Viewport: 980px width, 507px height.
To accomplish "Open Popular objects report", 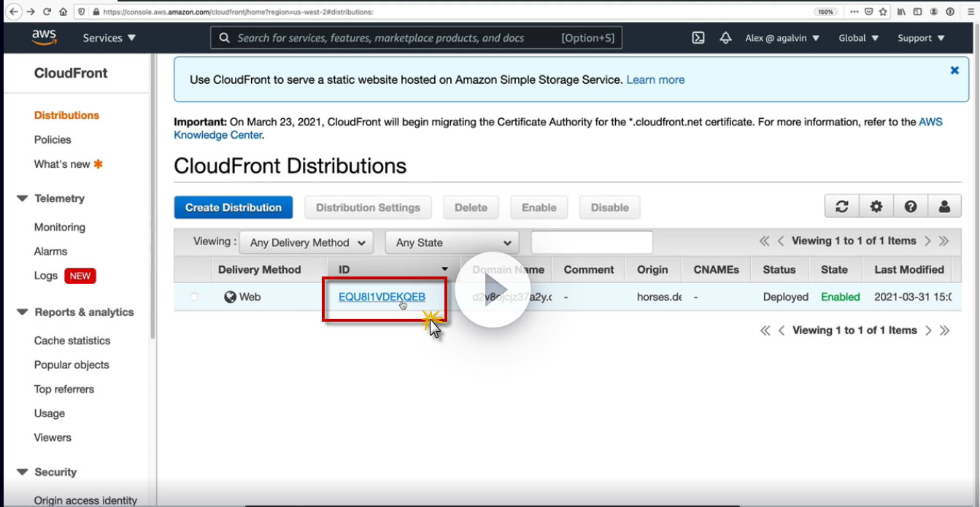I will (x=72, y=365).
